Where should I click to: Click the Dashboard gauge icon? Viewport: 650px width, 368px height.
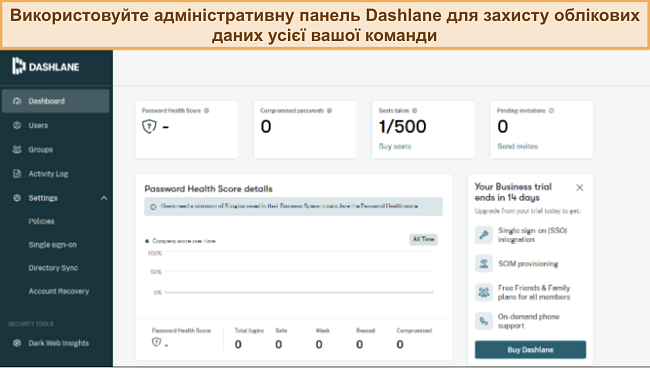(17, 101)
